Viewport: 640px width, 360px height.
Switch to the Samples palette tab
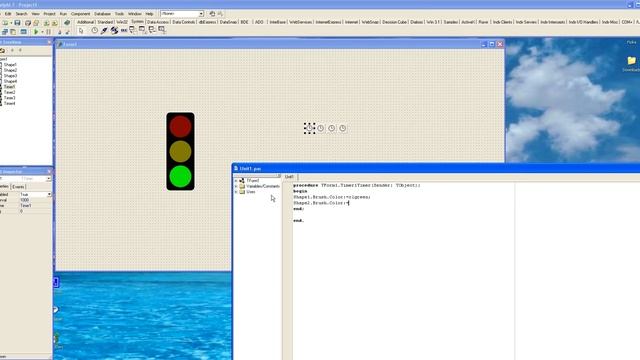coord(451,22)
